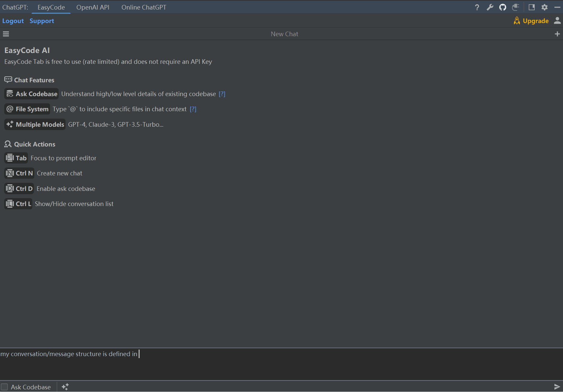Click the user profile icon
This screenshot has width=563, height=392.
click(x=557, y=21)
